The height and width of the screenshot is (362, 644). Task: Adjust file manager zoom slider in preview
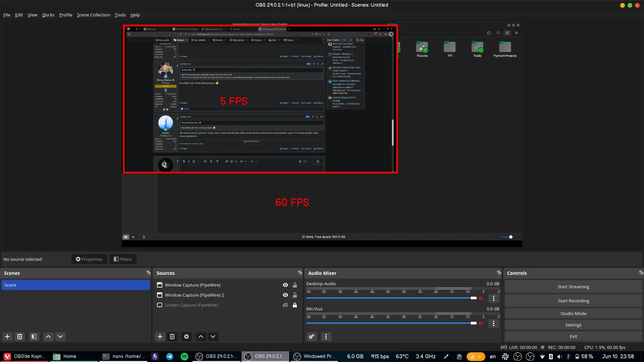(x=510, y=237)
